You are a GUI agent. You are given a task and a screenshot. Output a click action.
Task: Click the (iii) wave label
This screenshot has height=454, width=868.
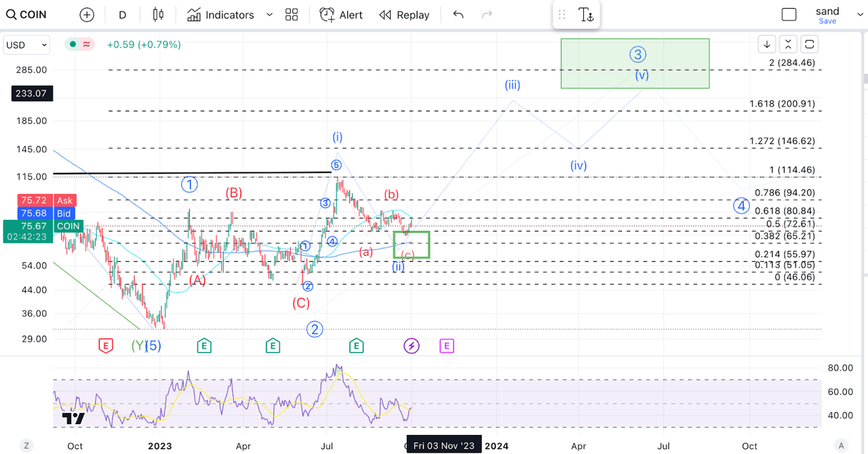(x=512, y=85)
